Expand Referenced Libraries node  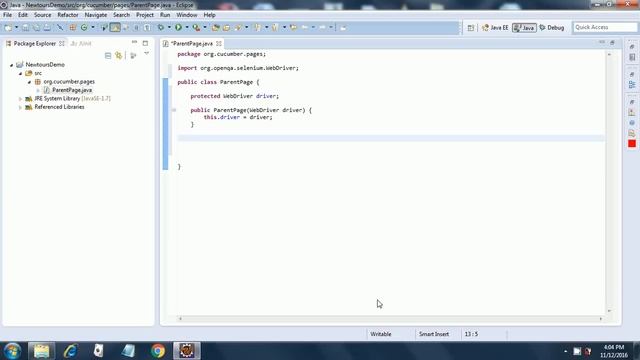tap(20, 107)
